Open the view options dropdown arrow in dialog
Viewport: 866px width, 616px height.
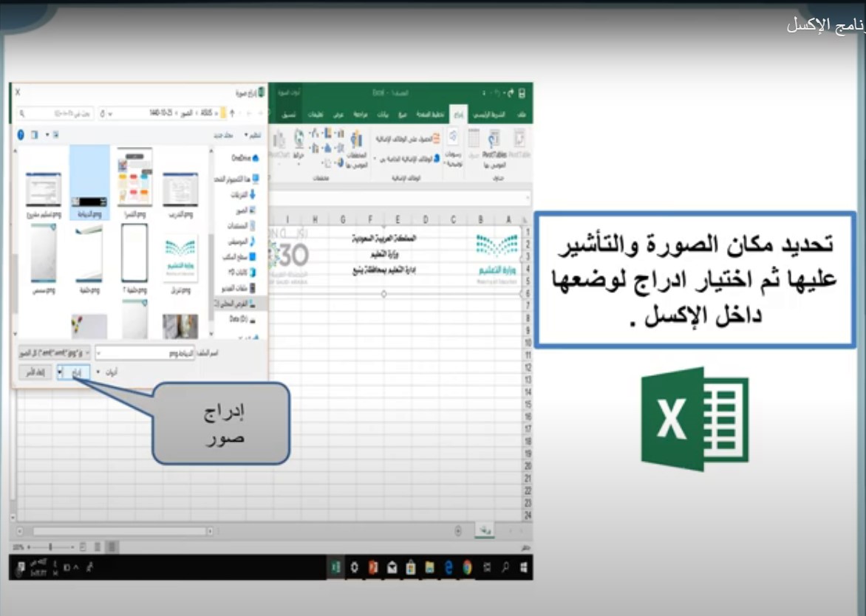click(x=47, y=134)
